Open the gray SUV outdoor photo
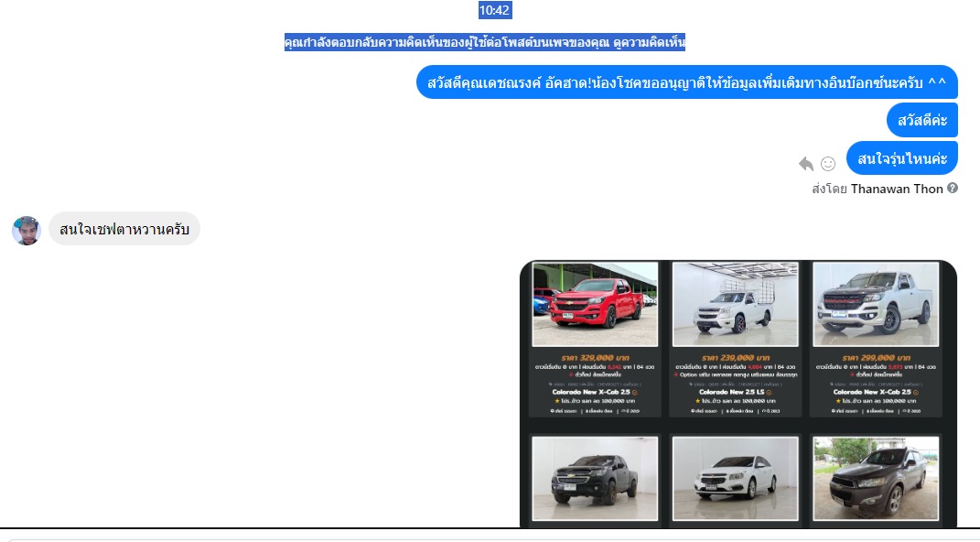This screenshot has width=980, height=542. click(x=876, y=479)
